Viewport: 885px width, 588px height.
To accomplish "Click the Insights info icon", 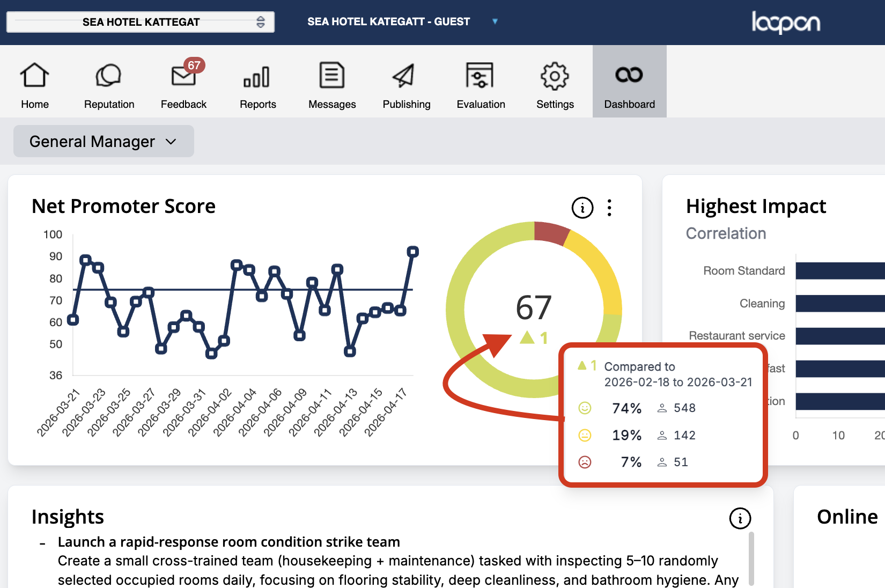I will [740, 518].
